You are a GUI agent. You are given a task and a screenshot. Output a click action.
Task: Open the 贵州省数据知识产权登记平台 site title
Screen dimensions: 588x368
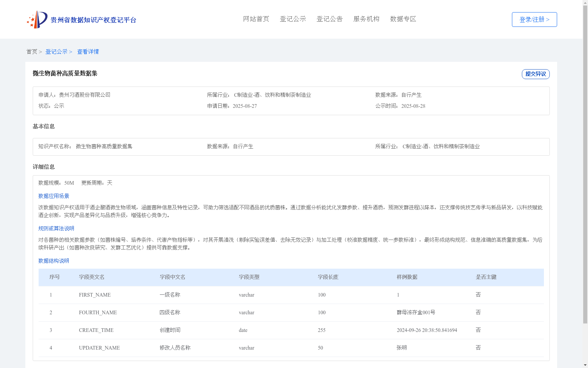pyautogui.click(x=93, y=20)
